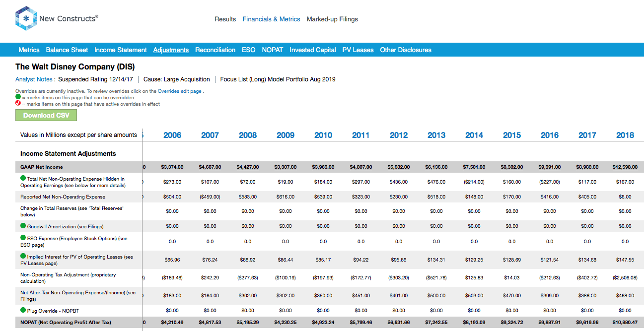Click the green override dot for Implied Interest
644x331 pixels.
[23, 257]
